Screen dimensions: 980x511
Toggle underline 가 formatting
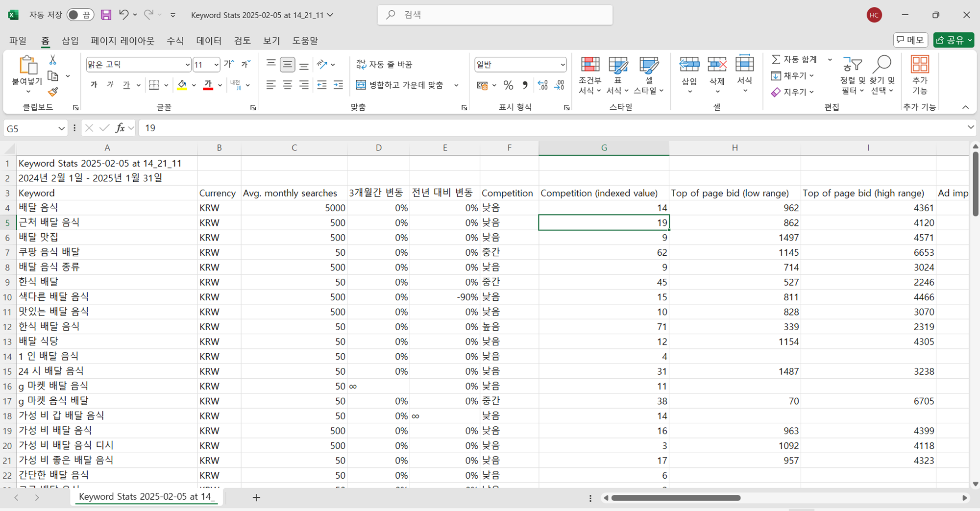pyautogui.click(x=126, y=85)
